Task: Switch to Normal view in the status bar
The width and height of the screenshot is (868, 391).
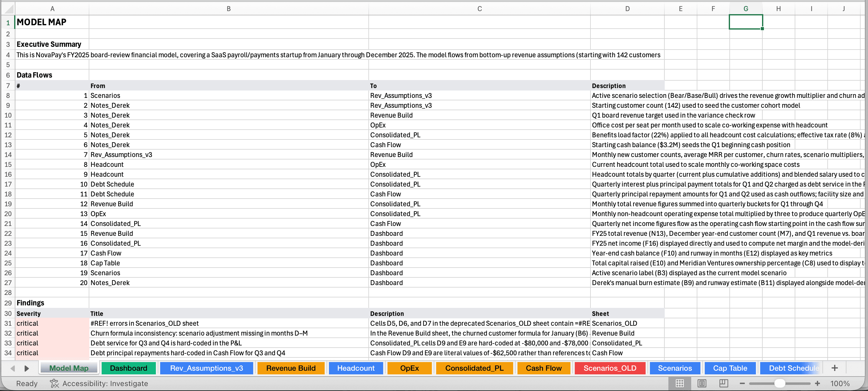Action: coord(679,383)
